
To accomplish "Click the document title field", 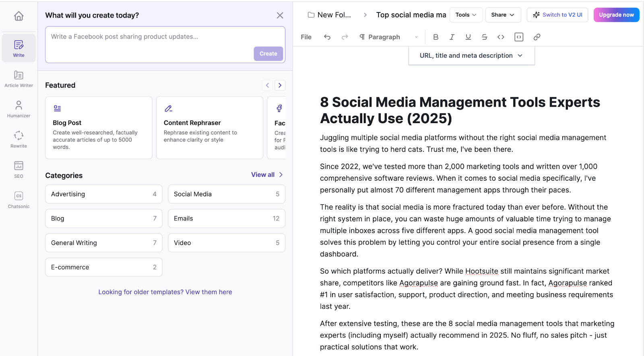I will 411,15.
